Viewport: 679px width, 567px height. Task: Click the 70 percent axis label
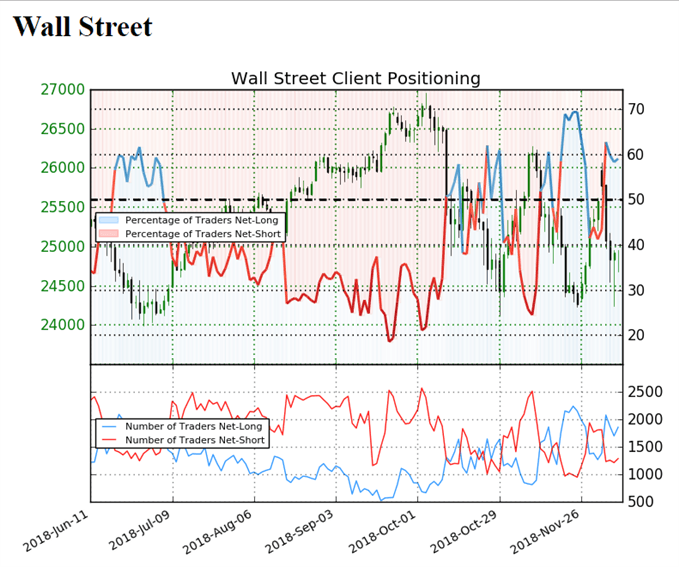pyautogui.click(x=636, y=109)
